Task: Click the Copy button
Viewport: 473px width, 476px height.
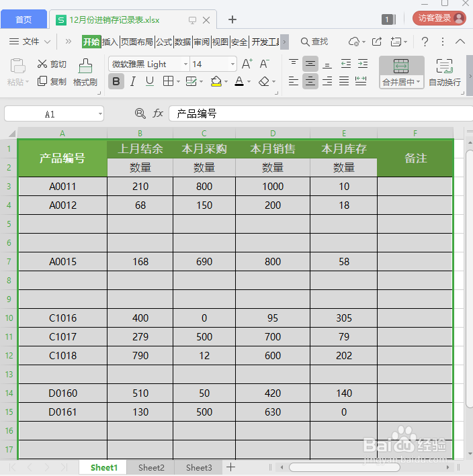Action: (52, 81)
